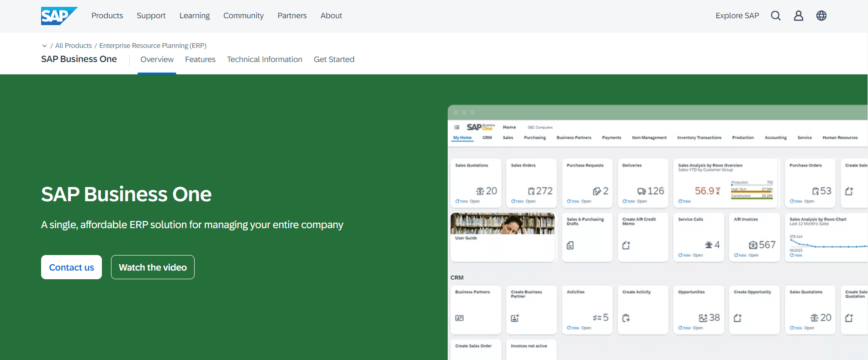Open the User Guide thumbnail
The image size is (868, 360).
(x=503, y=224)
